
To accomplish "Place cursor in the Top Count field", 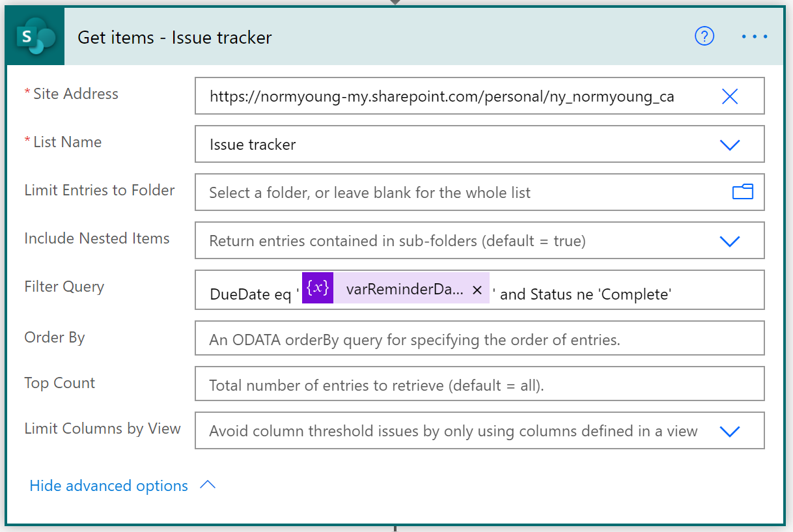I will click(456, 384).
